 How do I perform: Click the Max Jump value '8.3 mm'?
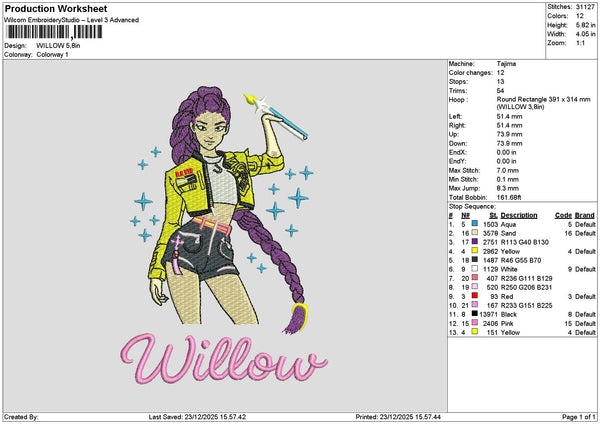coord(508,188)
